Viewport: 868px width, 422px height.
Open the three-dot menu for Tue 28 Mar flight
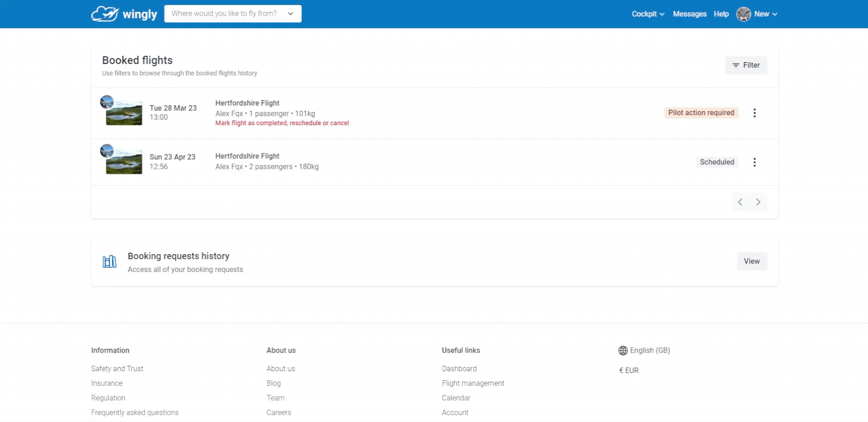coord(755,113)
